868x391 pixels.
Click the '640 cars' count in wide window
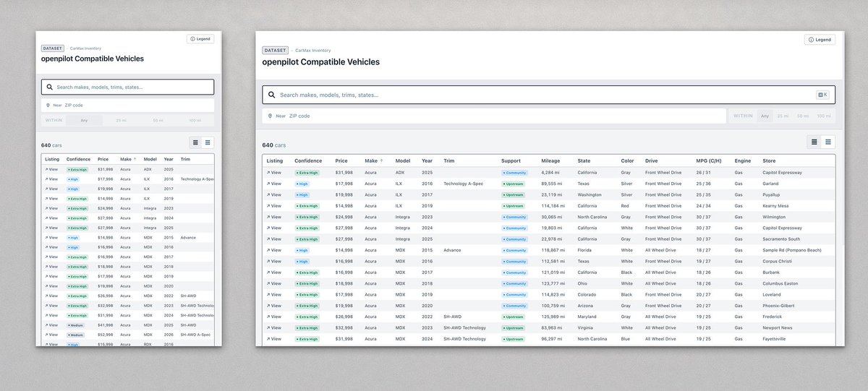[x=275, y=145]
